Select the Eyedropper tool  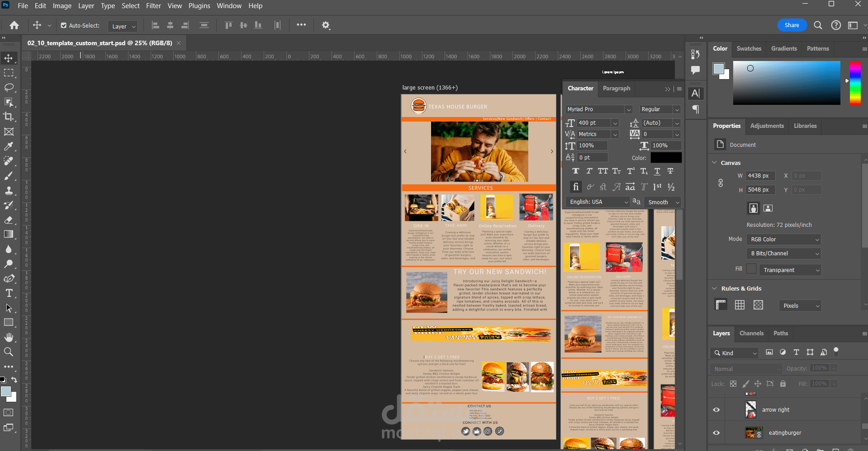point(9,146)
